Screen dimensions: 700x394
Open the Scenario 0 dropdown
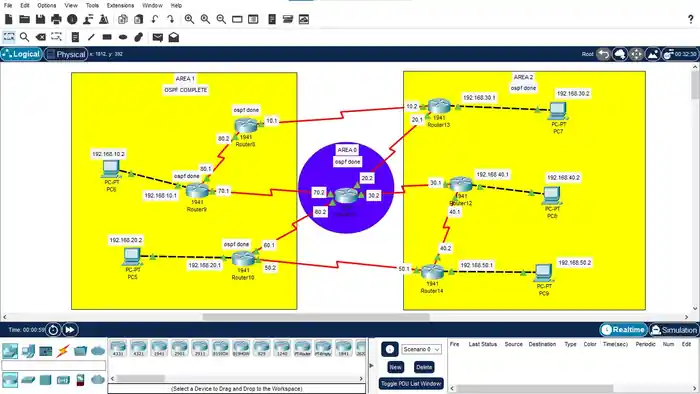tap(421, 349)
